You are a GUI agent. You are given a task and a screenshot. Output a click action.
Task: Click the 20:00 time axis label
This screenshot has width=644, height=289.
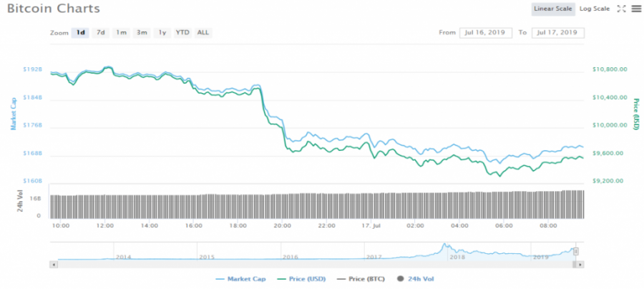click(x=283, y=225)
